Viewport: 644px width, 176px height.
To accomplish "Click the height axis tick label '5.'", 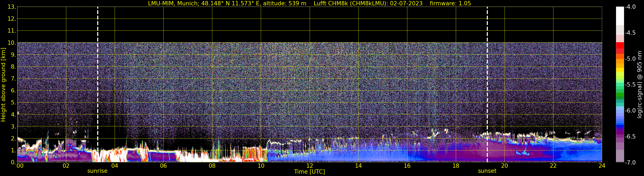I will click(x=13, y=103).
